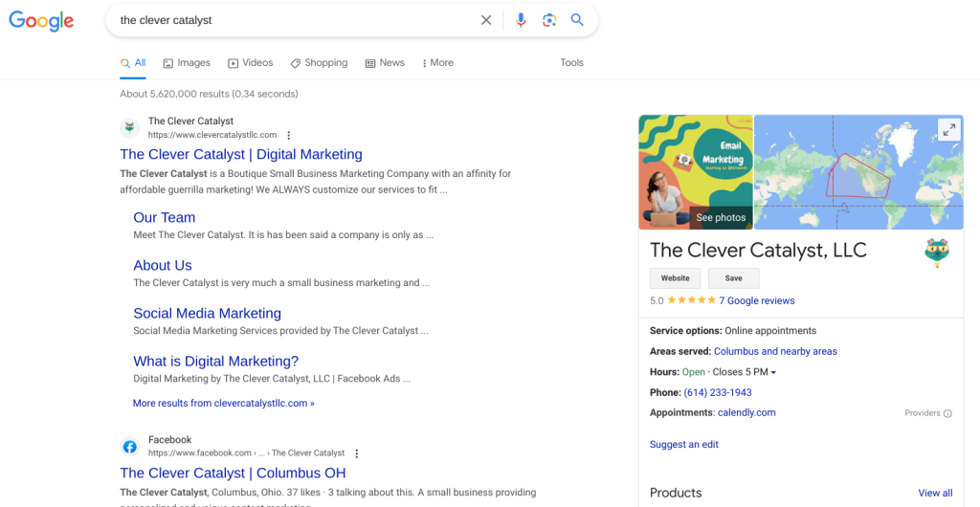Image resolution: width=980 pixels, height=507 pixels.
Task: Click the Save button in business panel
Action: pos(733,278)
